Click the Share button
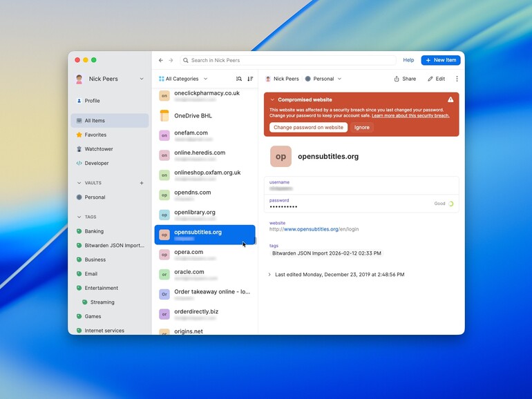This screenshot has width=532, height=399. [x=405, y=79]
